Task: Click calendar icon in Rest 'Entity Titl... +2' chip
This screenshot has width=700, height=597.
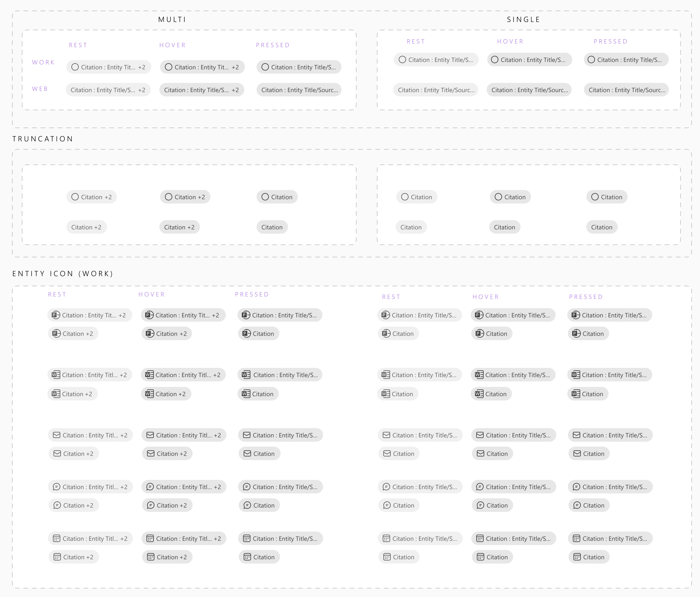Action: coord(56,539)
